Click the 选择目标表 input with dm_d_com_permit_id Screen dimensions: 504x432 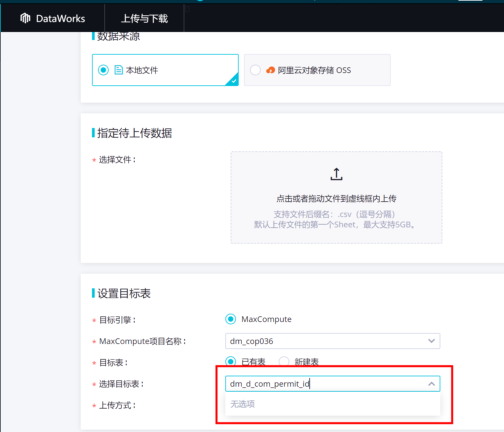pos(333,384)
